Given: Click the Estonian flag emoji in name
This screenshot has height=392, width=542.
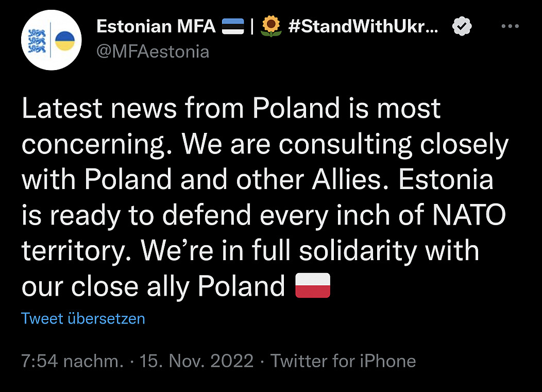Looking at the screenshot, I should click(x=232, y=26).
